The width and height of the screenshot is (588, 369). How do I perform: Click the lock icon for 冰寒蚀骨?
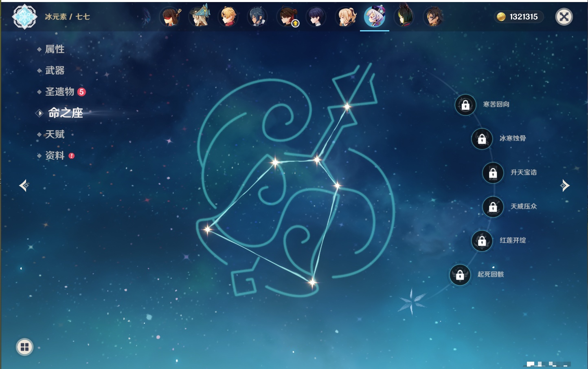482,139
